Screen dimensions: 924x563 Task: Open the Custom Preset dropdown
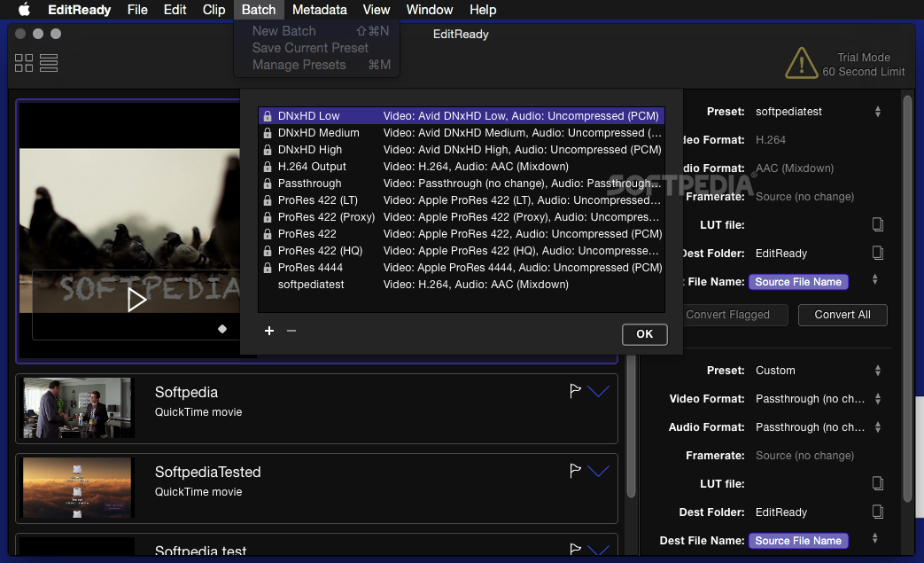point(877,371)
